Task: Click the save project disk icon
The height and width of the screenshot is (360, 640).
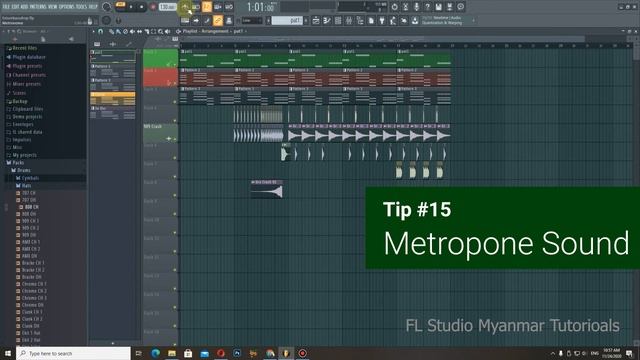Action: (438, 7)
